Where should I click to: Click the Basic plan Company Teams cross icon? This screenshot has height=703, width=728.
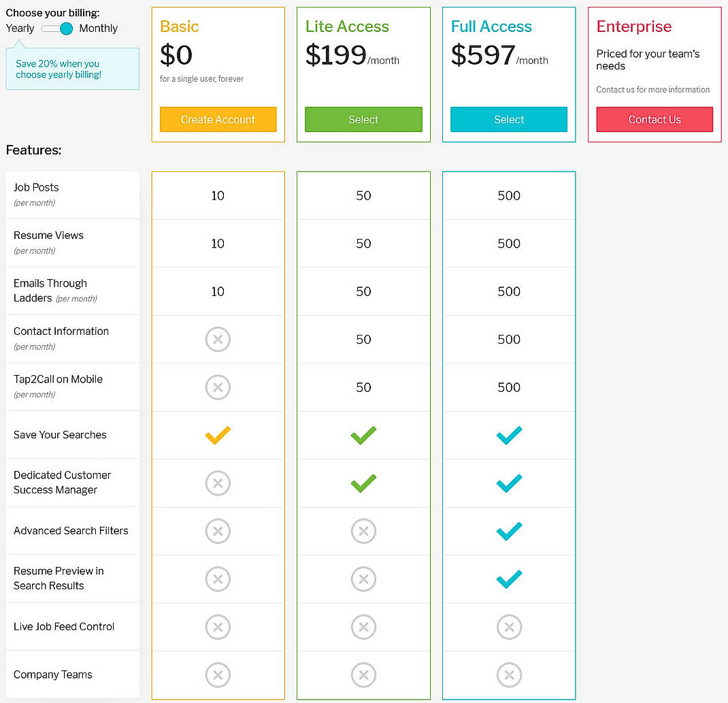coord(218,675)
